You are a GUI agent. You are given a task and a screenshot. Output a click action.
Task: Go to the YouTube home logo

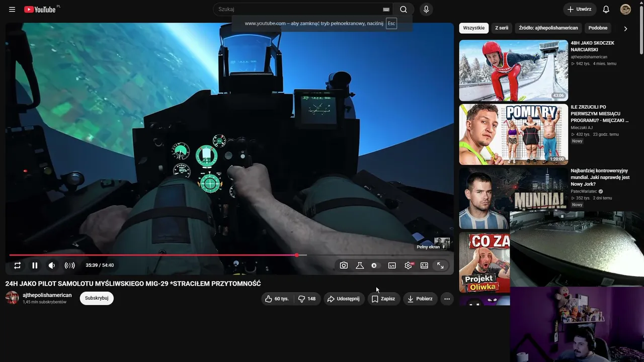coord(41,9)
